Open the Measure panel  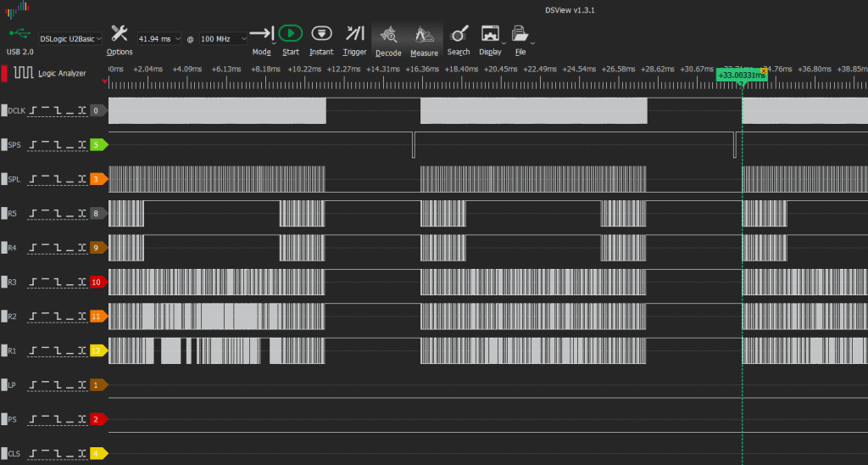pos(424,36)
